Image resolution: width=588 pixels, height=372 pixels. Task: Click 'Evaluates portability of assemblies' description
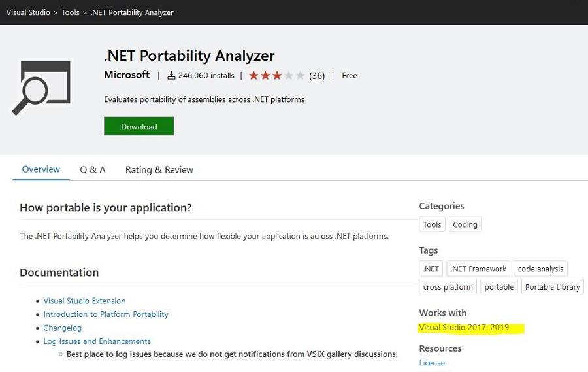(x=204, y=99)
